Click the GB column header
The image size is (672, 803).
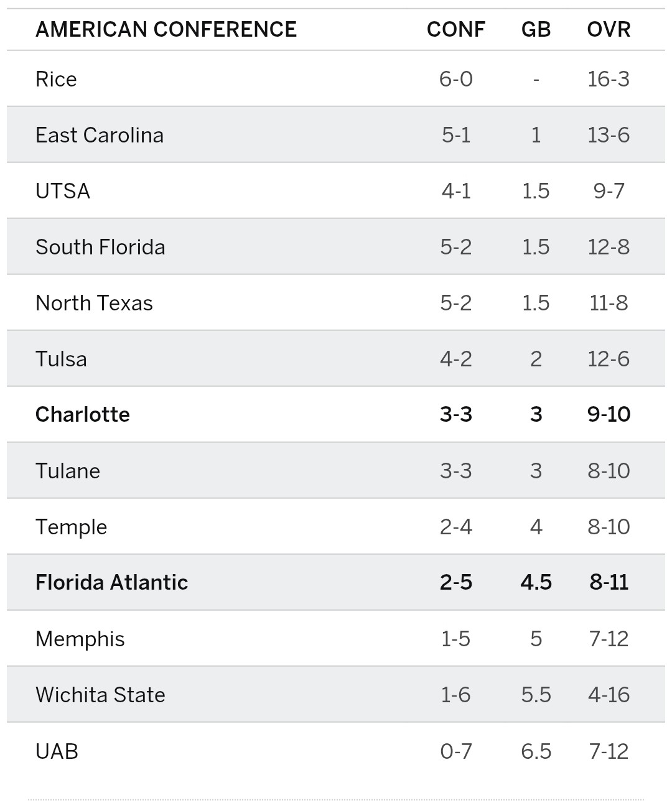[x=536, y=29]
